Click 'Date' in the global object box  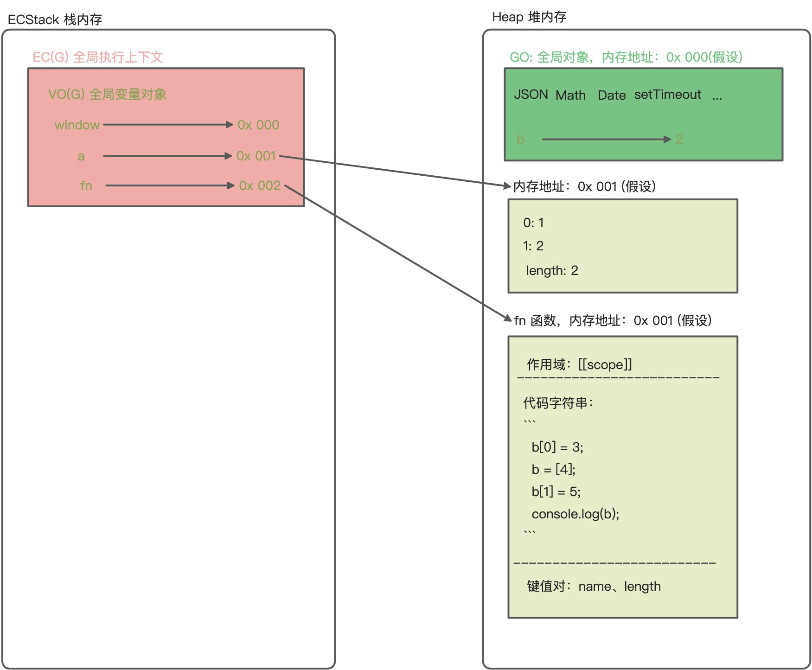612,95
